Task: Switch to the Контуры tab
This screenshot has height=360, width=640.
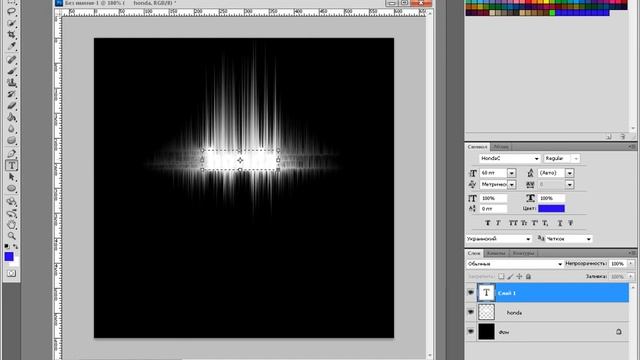Action: click(523, 253)
